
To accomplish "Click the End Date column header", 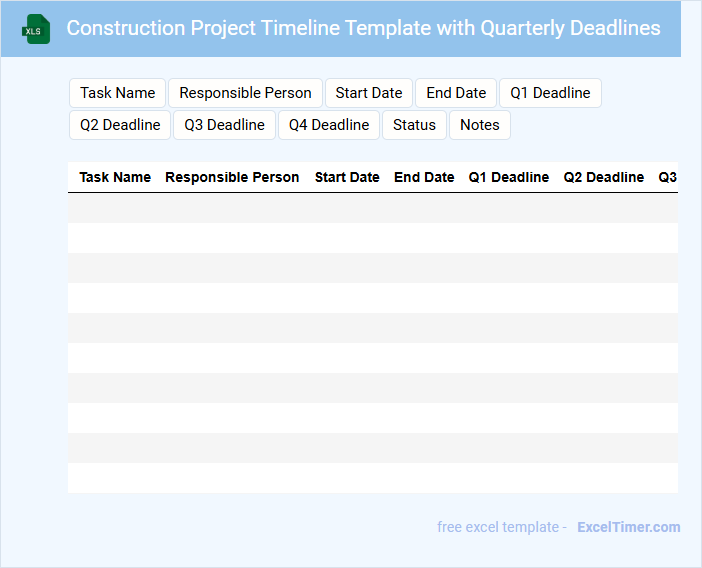I will point(424,177).
